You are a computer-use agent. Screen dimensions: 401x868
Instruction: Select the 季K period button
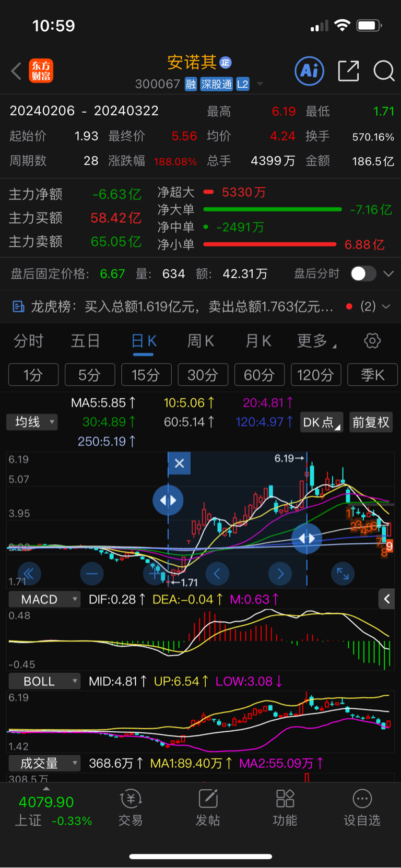pos(372,375)
